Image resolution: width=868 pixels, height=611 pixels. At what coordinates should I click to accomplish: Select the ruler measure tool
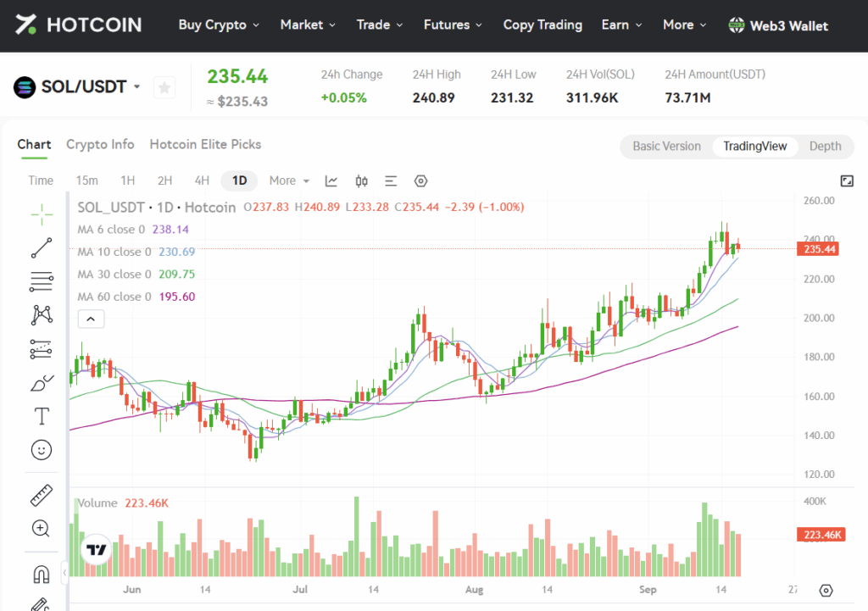[42, 496]
